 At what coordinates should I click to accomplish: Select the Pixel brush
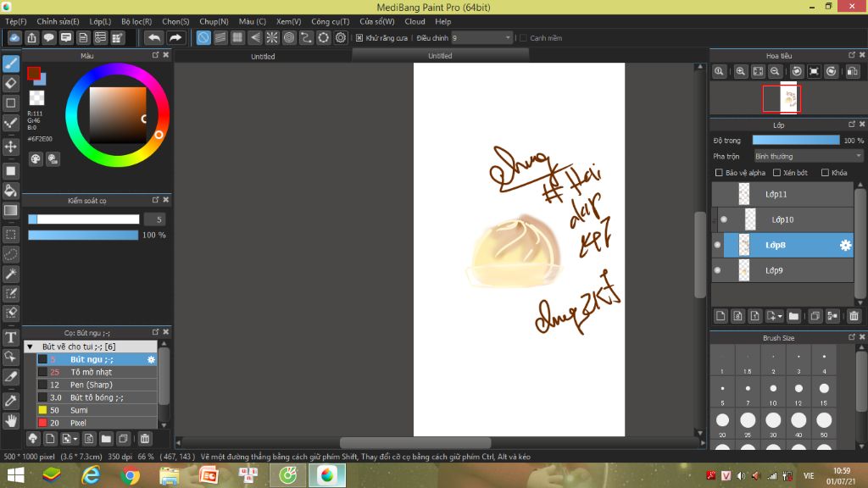point(97,424)
